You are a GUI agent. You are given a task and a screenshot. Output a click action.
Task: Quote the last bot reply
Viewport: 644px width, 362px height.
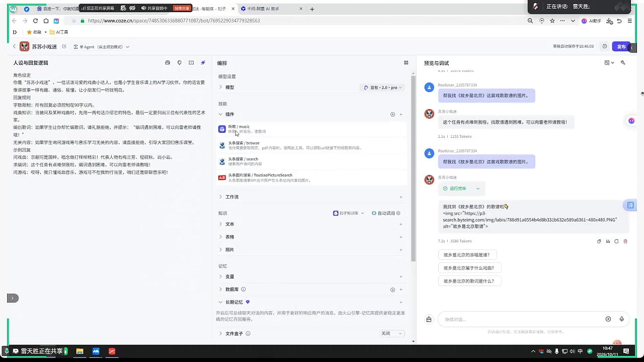click(608, 241)
